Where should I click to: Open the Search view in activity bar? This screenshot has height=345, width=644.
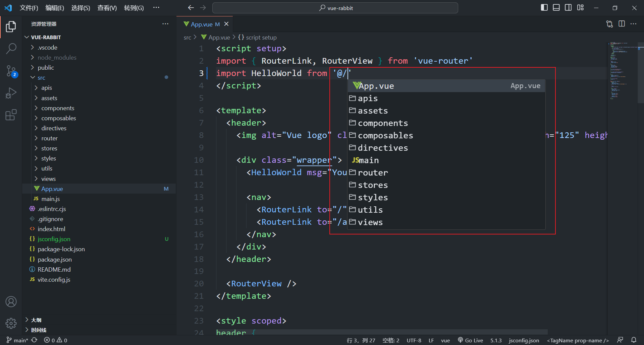(11, 49)
